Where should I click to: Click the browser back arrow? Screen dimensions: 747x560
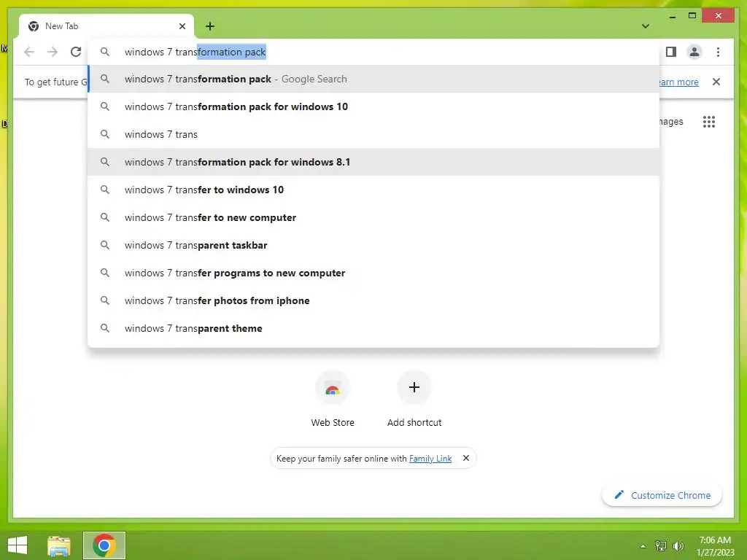pyautogui.click(x=29, y=52)
